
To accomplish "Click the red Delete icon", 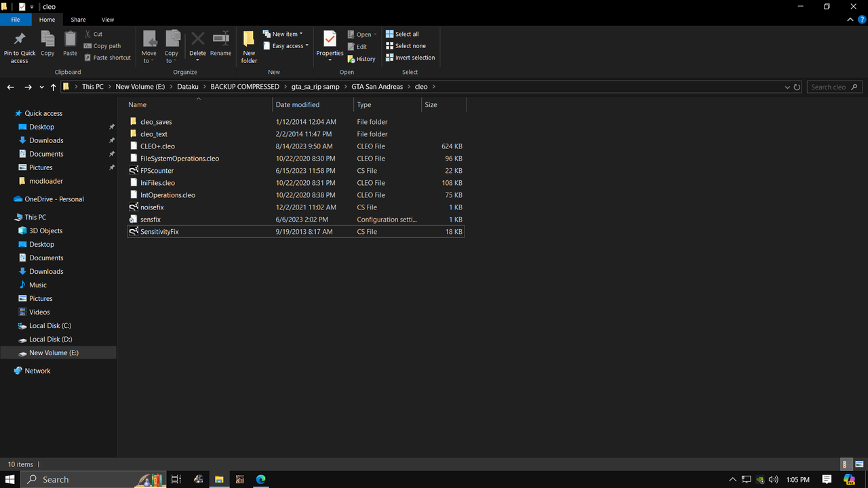I will click(197, 39).
